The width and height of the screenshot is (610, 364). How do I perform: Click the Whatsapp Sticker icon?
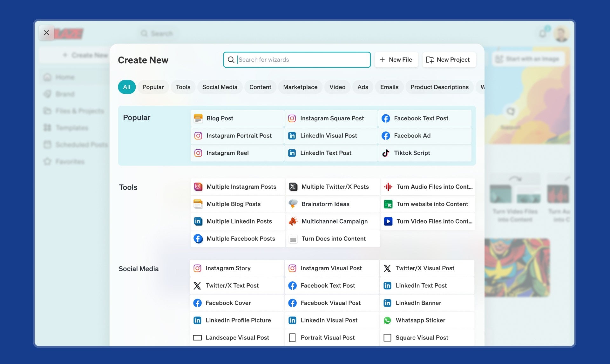coord(387,320)
